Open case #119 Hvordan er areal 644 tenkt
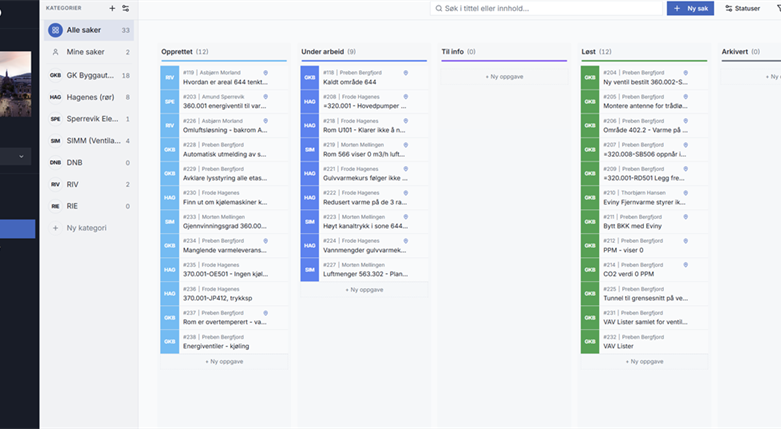 (224, 77)
